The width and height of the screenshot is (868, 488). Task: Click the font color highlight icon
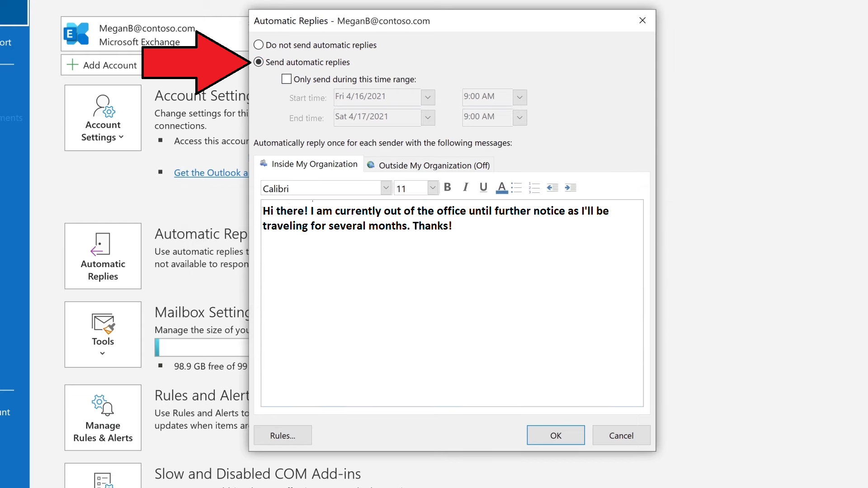pyautogui.click(x=501, y=188)
